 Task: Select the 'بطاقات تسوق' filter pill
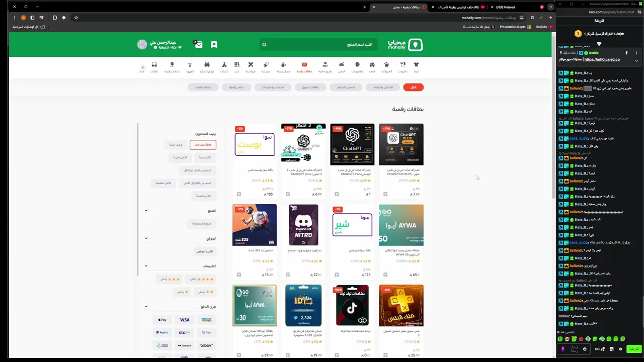pos(310,87)
